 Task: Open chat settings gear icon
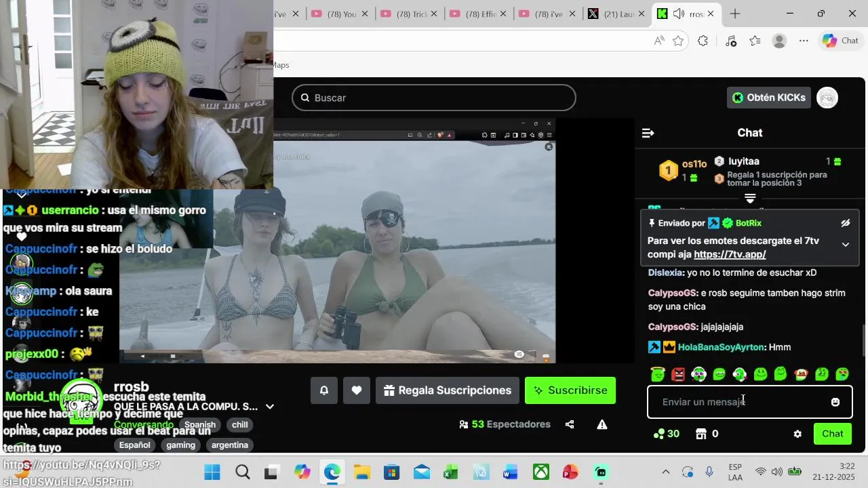pos(797,434)
